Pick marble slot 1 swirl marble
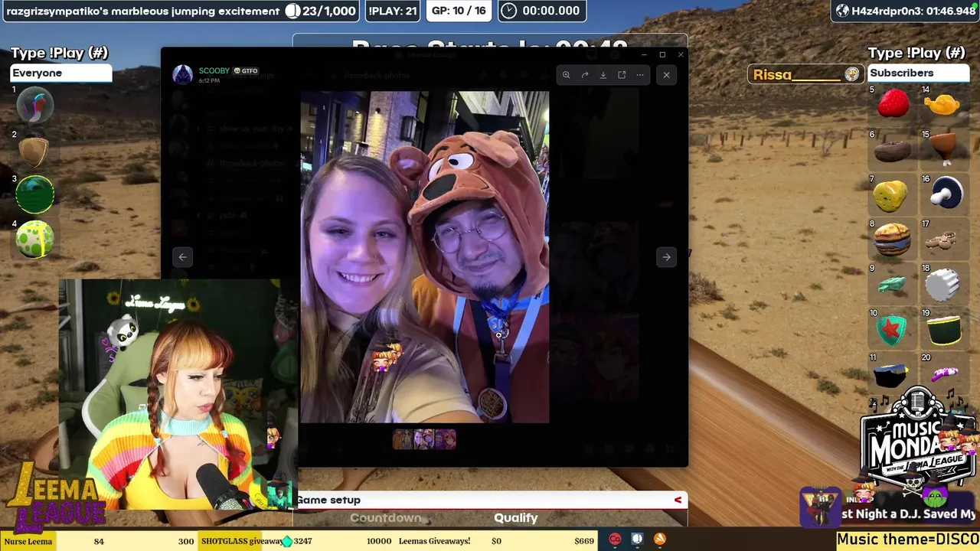This screenshot has height=551, width=980. pyautogui.click(x=34, y=106)
